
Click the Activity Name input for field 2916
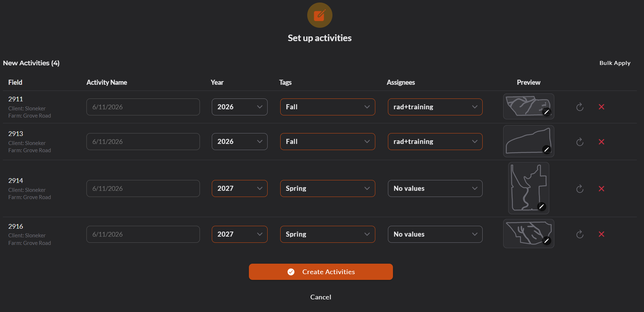point(143,234)
